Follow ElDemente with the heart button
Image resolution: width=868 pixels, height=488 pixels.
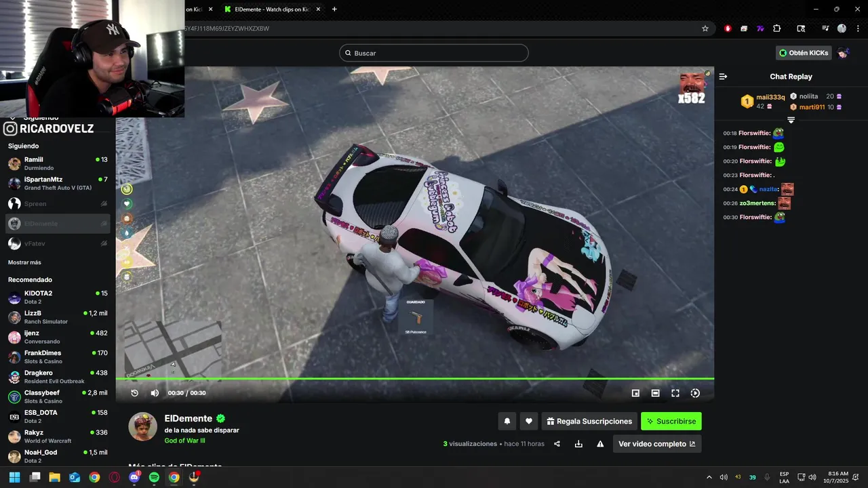coord(529,421)
